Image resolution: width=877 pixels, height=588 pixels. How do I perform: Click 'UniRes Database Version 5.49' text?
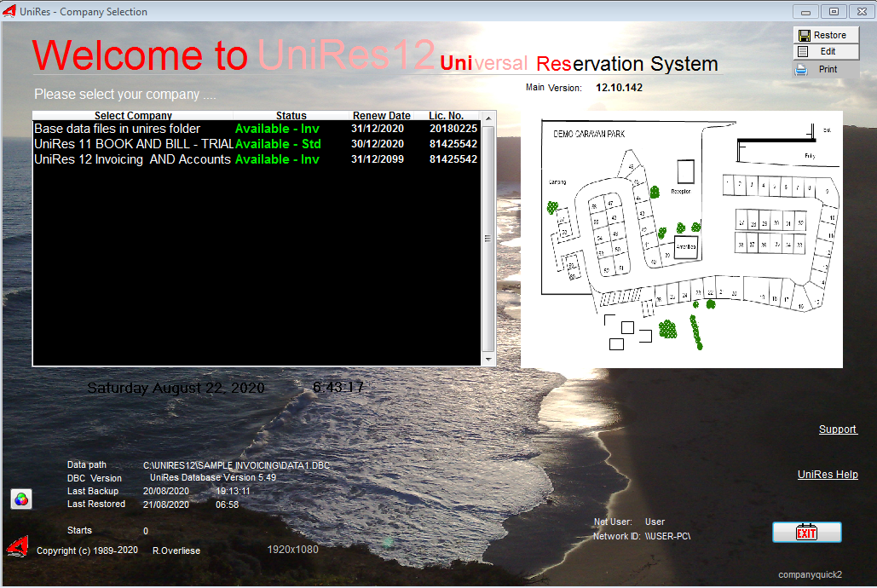click(212, 478)
